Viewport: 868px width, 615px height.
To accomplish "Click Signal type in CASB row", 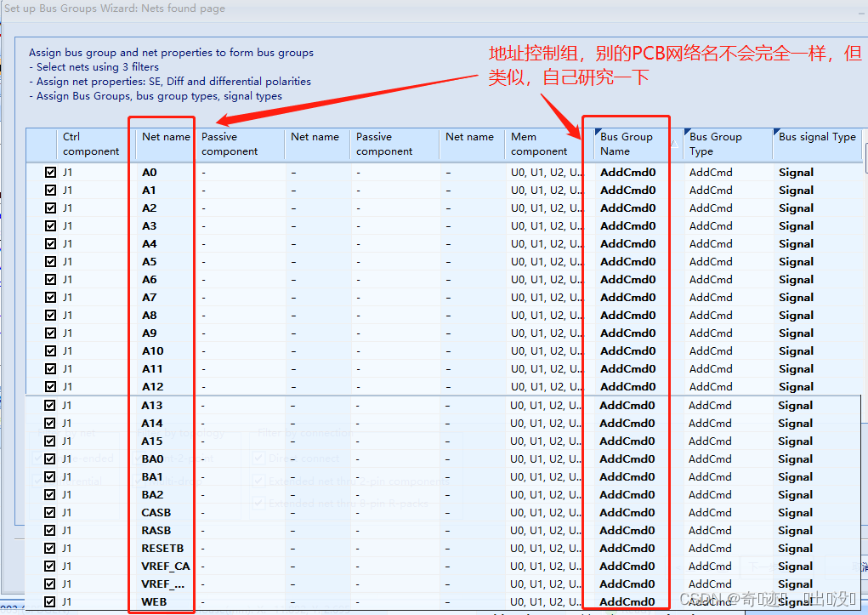I will 796,512.
